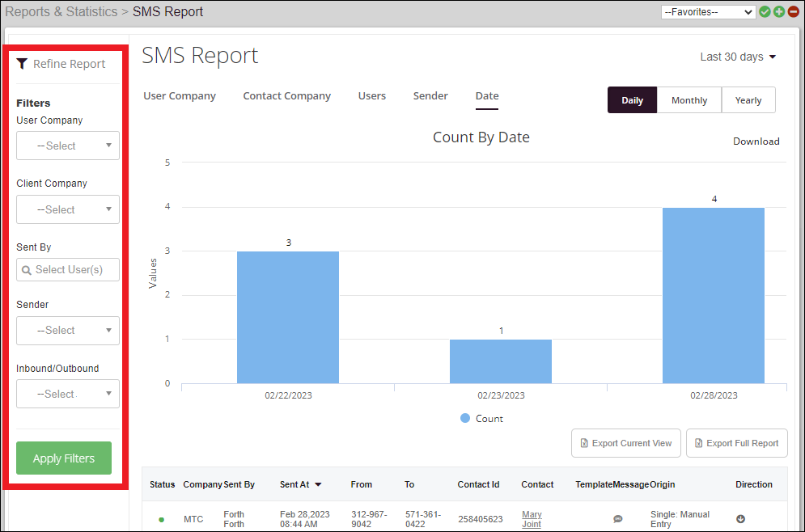Click the red minus remove favorite icon
Image resolution: width=805 pixels, height=532 pixels.
(792, 12)
